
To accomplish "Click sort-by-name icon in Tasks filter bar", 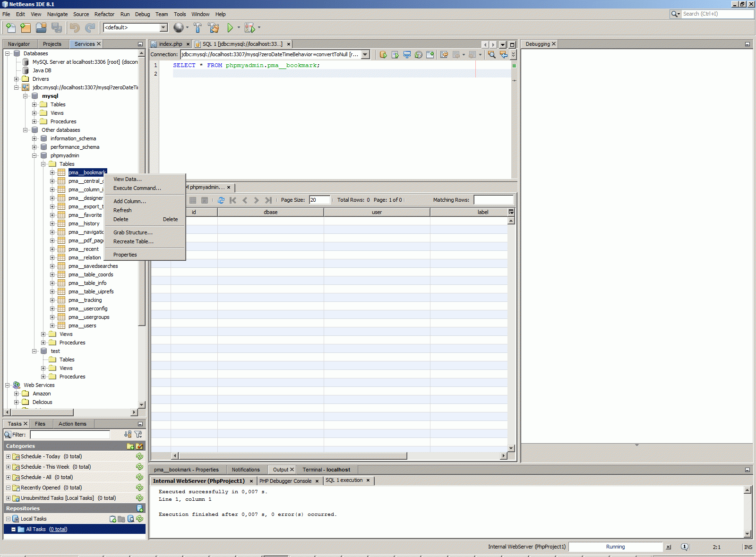I will point(128,434).
